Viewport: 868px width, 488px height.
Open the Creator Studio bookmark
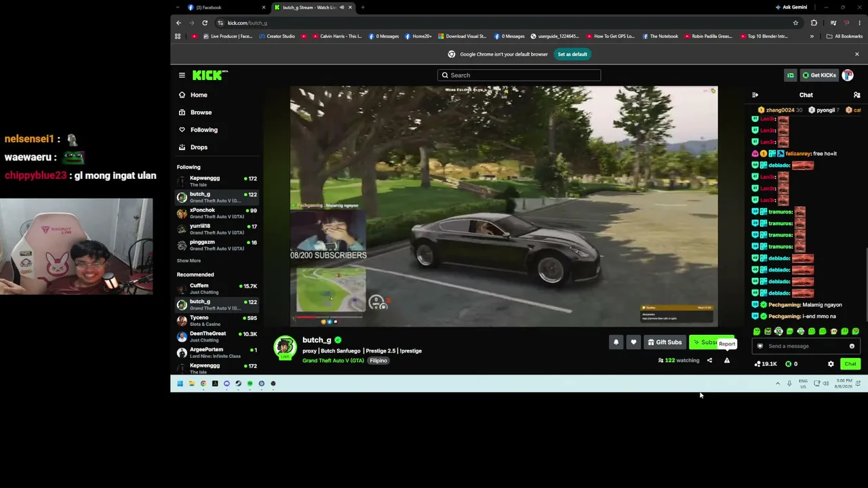point(276,37)
